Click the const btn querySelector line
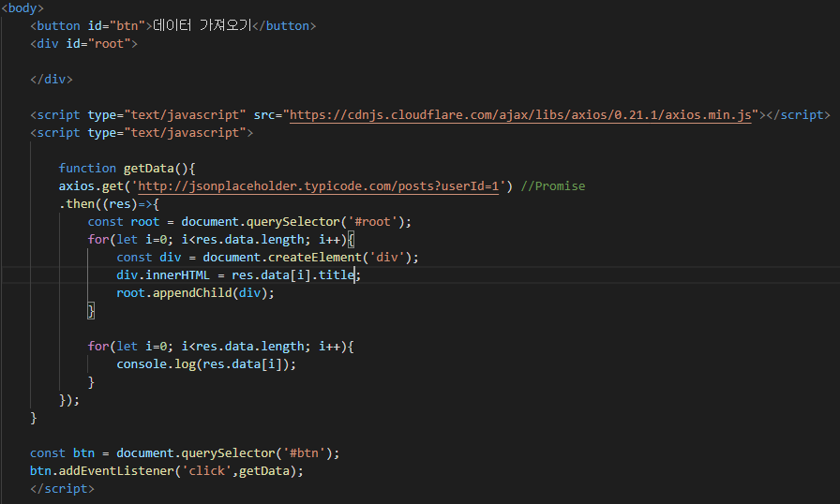 (x=185, y=453)
